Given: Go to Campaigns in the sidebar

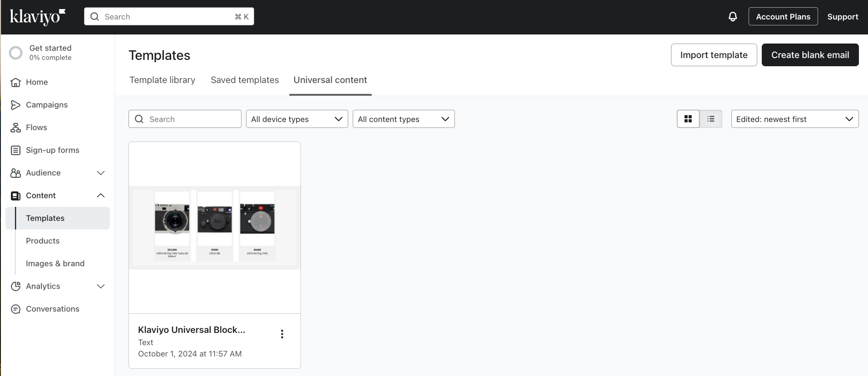Looking at the screenshot, I should tap(47, 105).
